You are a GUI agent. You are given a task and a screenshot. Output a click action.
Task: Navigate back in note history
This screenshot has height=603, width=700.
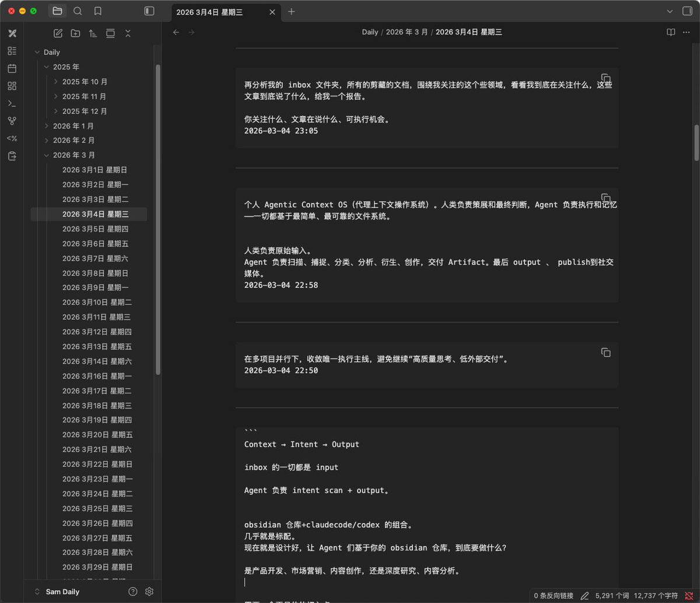[x=176, y=32]
